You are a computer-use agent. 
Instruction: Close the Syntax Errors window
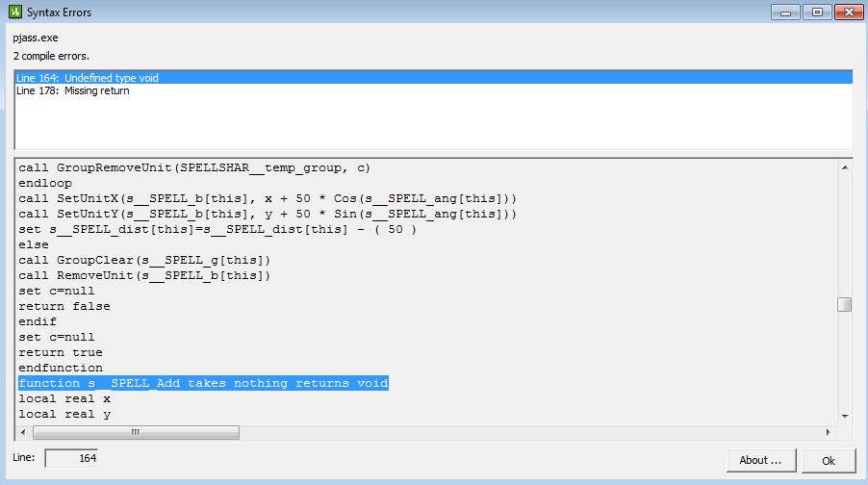tap(849, 13)
